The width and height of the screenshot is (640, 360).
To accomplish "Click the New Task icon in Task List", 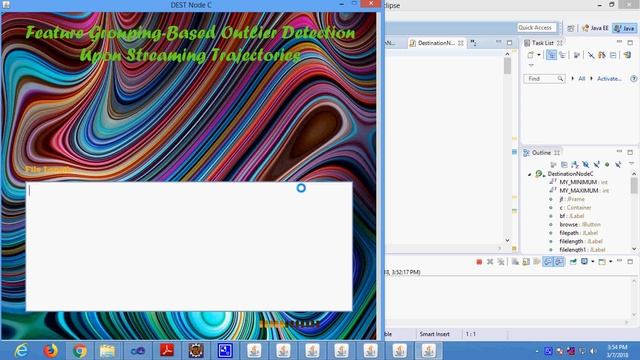I will click(x=531, y=55).
